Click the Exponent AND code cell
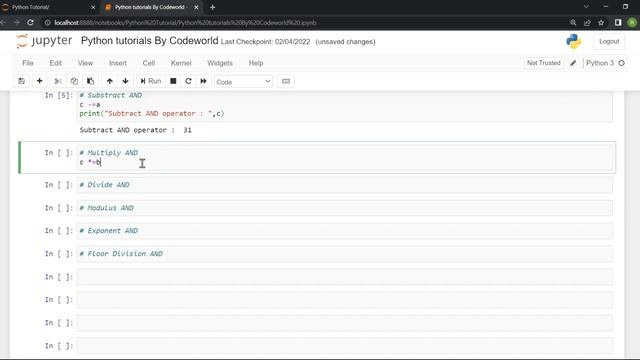The width and height of the screenshot is (640, 360). pos(344,231)
